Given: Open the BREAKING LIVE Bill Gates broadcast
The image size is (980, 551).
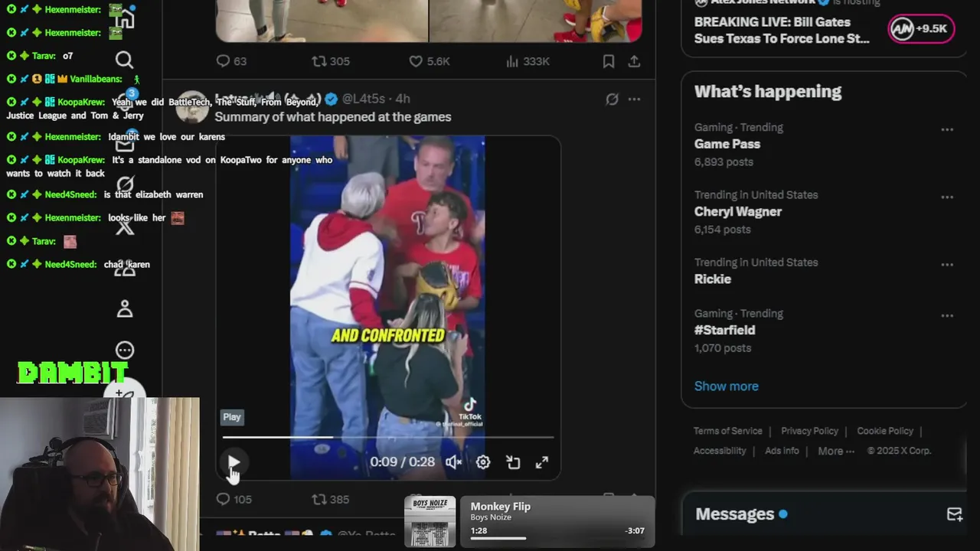Looking at the screenshot, I should [782, 30].
